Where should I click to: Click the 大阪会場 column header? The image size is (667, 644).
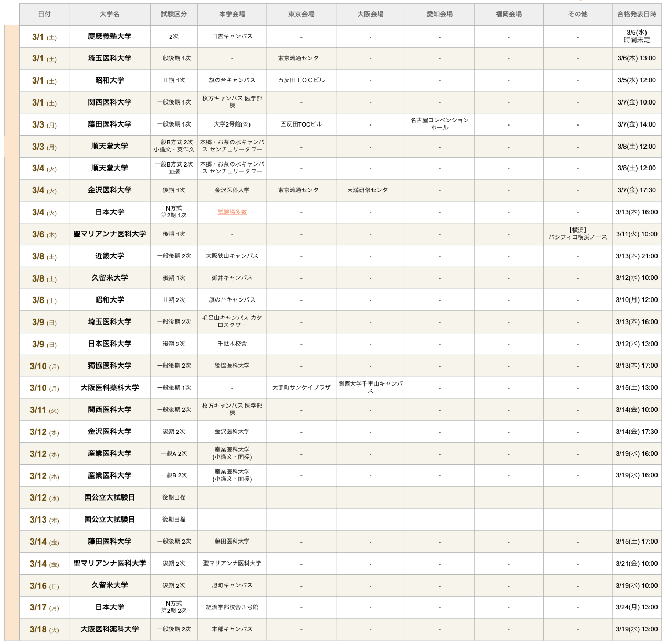coord(370,14)
